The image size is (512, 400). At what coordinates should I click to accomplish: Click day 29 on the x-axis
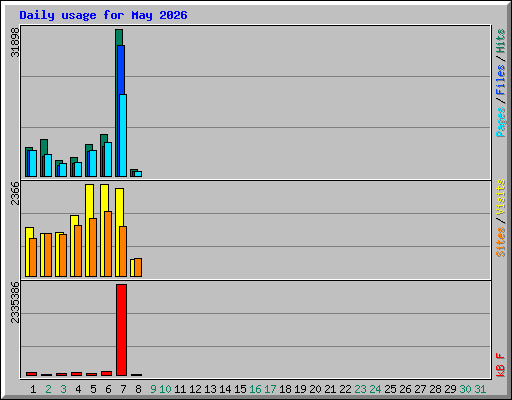pos(450,389)
